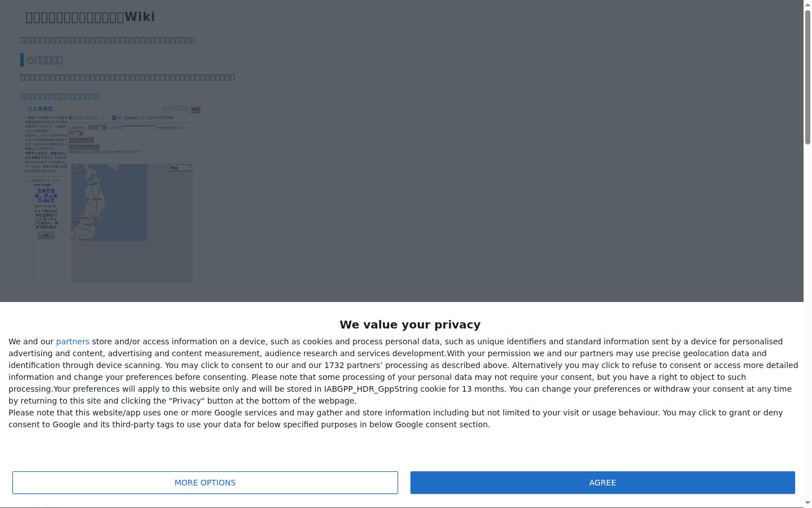812x508 pixels.
Task: Click the We value your privacy heading
Action: 410,325
